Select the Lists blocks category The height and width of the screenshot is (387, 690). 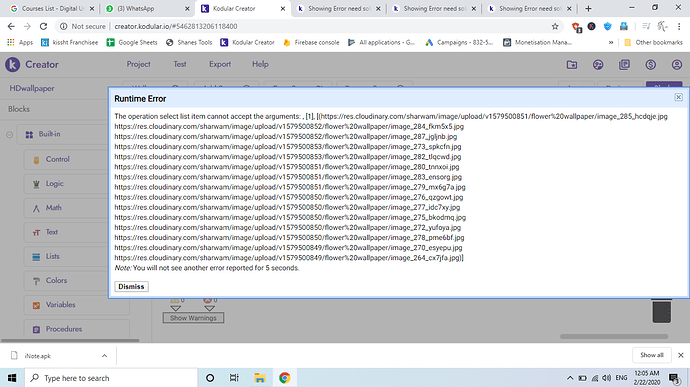click(52, 256)
